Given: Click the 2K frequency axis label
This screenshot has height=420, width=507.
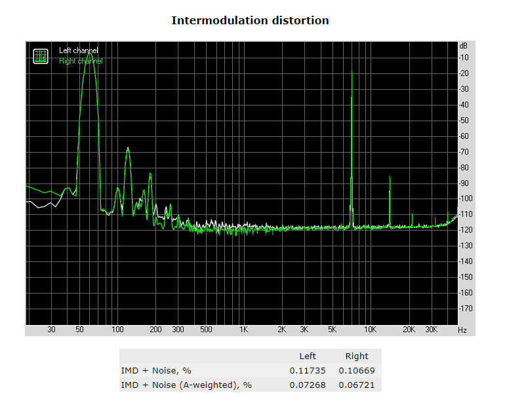Looking at the screenshot, I should [x=282, y=330].
